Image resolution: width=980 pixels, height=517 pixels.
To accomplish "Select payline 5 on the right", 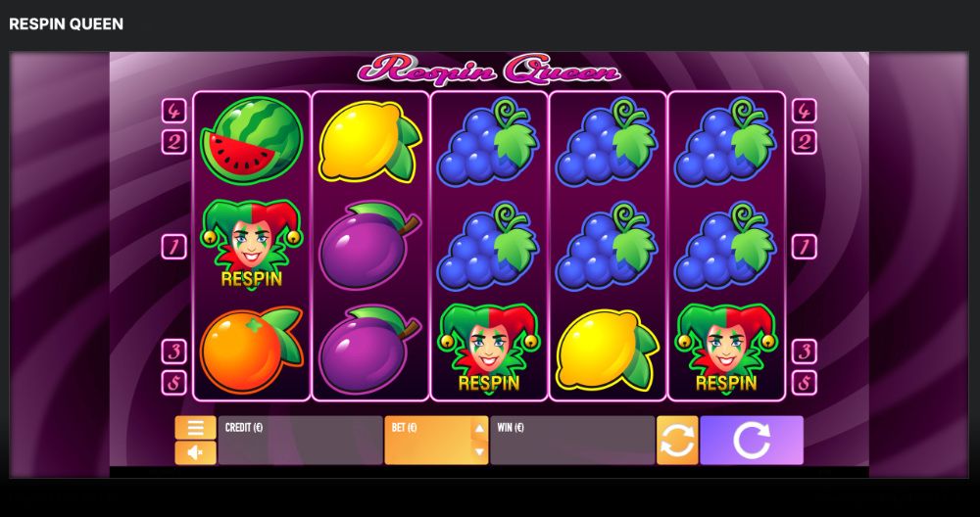I will point(804,383).
